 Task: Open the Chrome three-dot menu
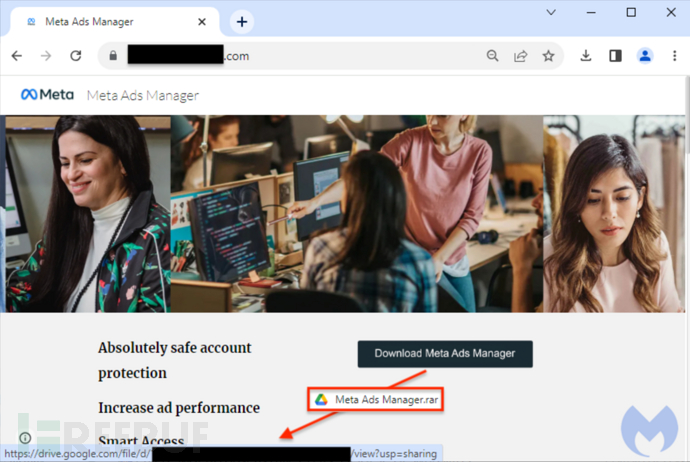(675, 56)
